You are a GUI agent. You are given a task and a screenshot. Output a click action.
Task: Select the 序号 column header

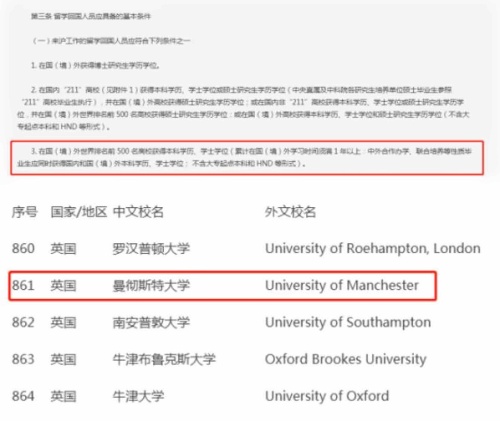tap(25, 212)
